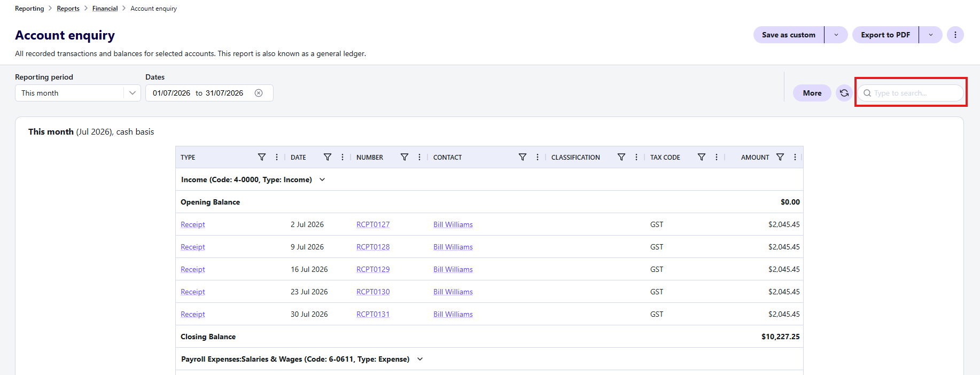The image size is (980, 375).
Task: Filter the DATE column
Action: (328, 157)
